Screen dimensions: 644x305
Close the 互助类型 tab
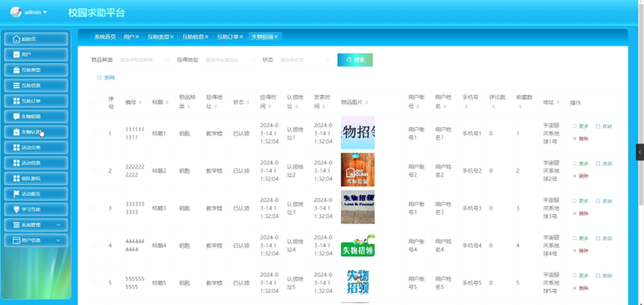click(x=172, y=37)
